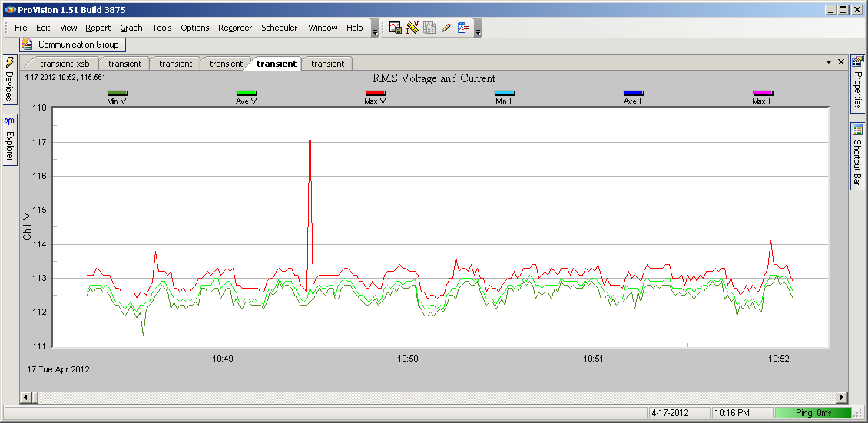The width and height of the screenshot is (868, 423).
Task: Click the 111 value on voltage axis
Action: (x=41, y=347)
